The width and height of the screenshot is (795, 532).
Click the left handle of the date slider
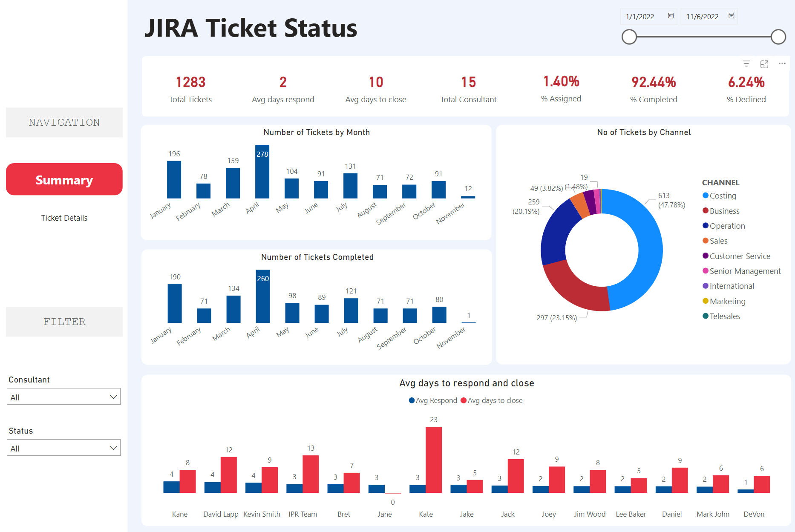[629, 37]
